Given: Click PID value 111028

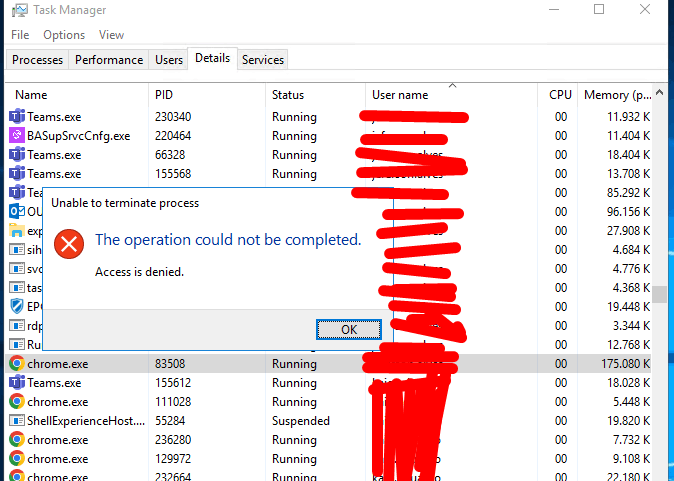Looking at the screenshot, I should (173, 402).
